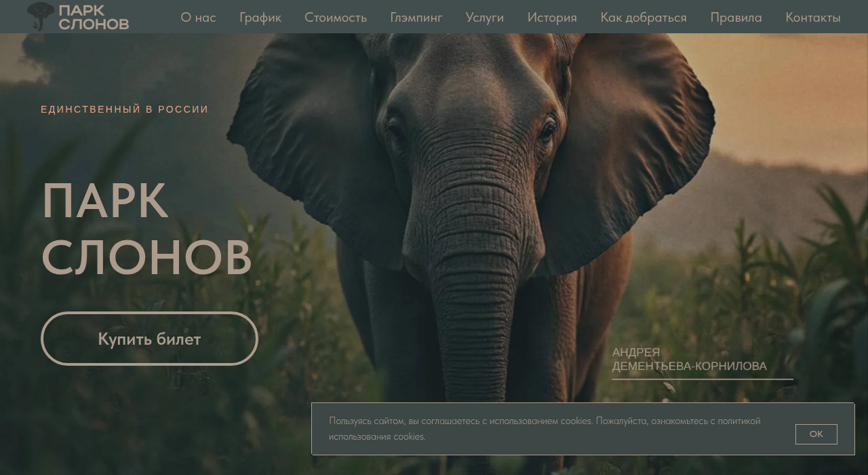The image size is (868, 475).
Task: Click the Андрея Дементьева-Корнилова caption
Action: click(x=690, y=360)
